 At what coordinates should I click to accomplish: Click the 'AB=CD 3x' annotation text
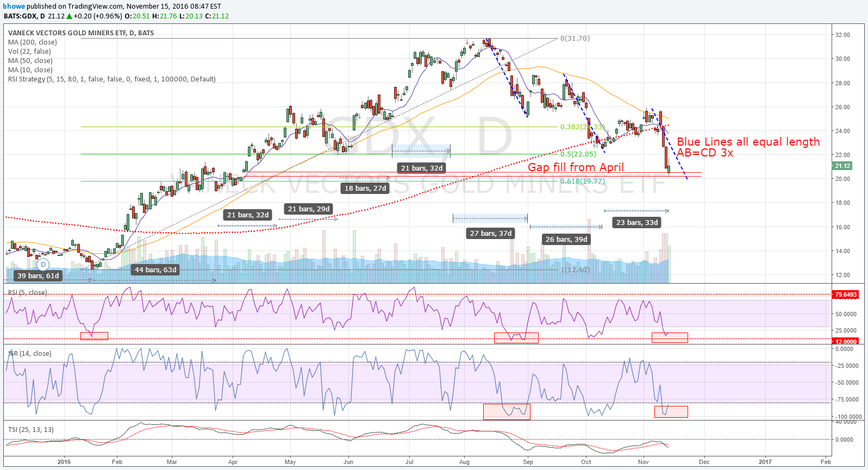(x=705, y=153)
